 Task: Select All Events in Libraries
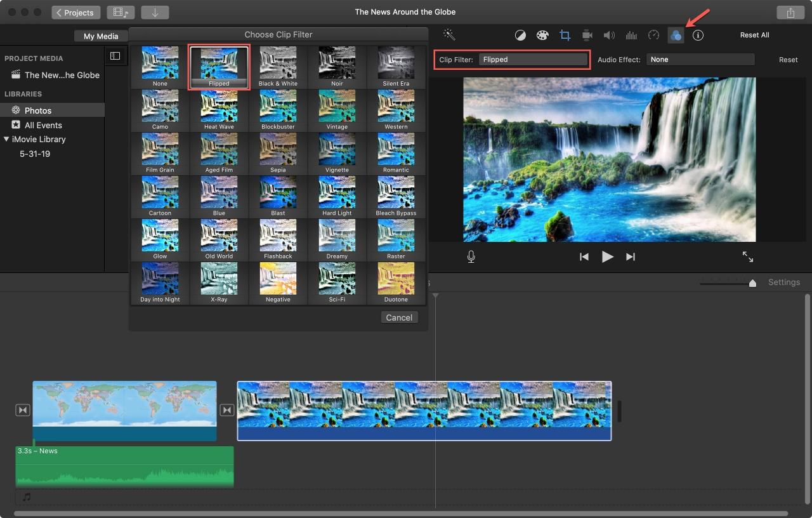point(43,125)
